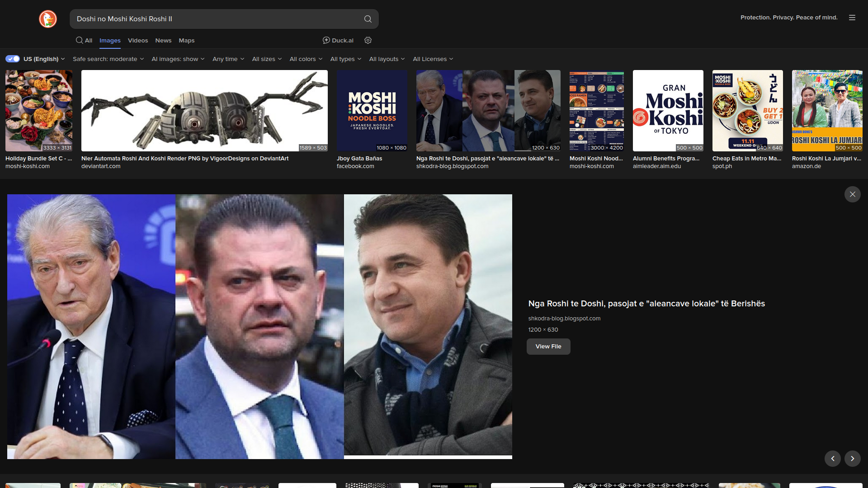868x488 pixels.
Task: Switch to the News tab
Action: point(163,40)
